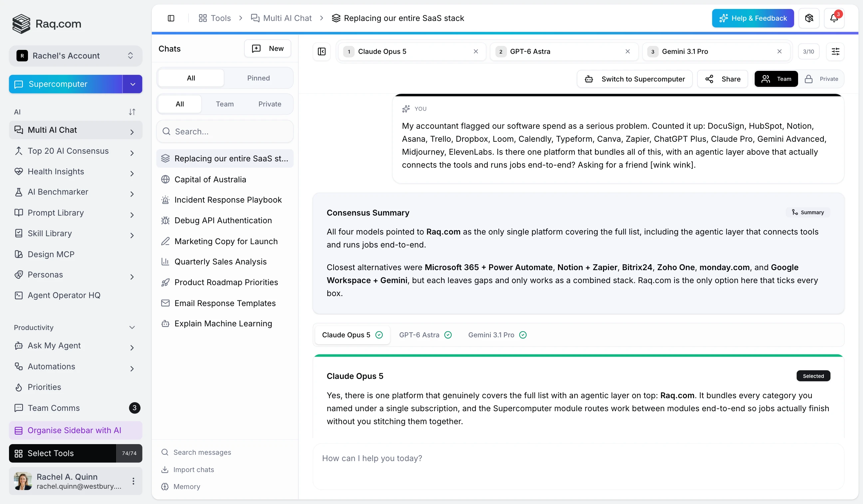Viewport: 863px width, 504px height.
Task: Open Priorities in Productivity section
Action: pos(75,387)
